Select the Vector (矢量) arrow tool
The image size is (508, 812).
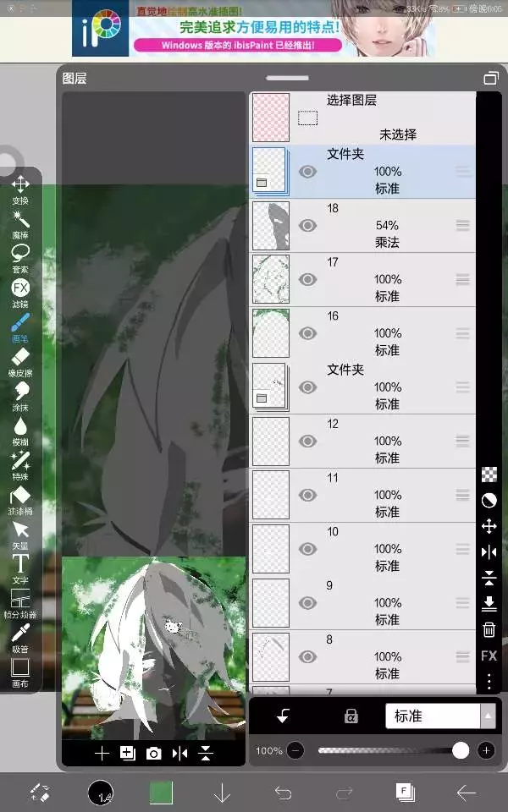tap(20, 535)
